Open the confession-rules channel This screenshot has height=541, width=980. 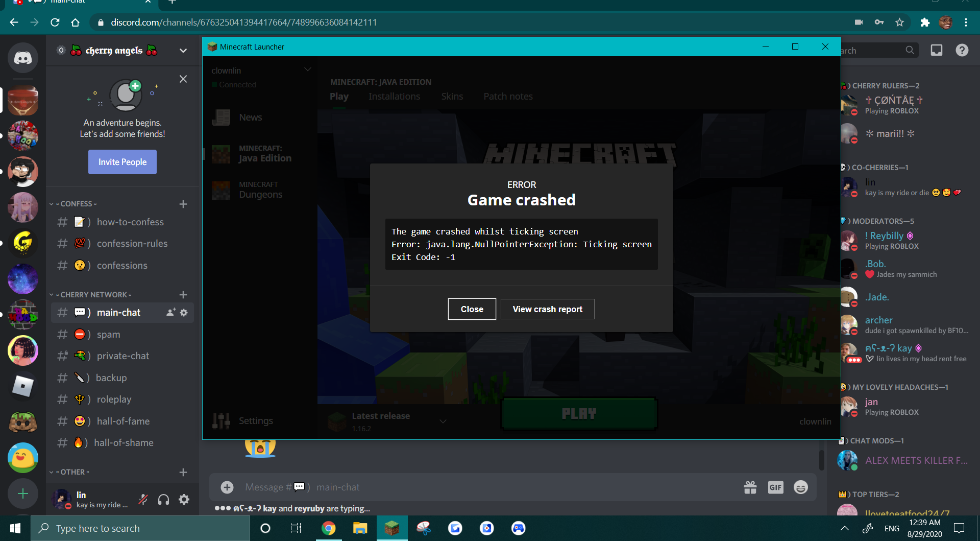122,244
